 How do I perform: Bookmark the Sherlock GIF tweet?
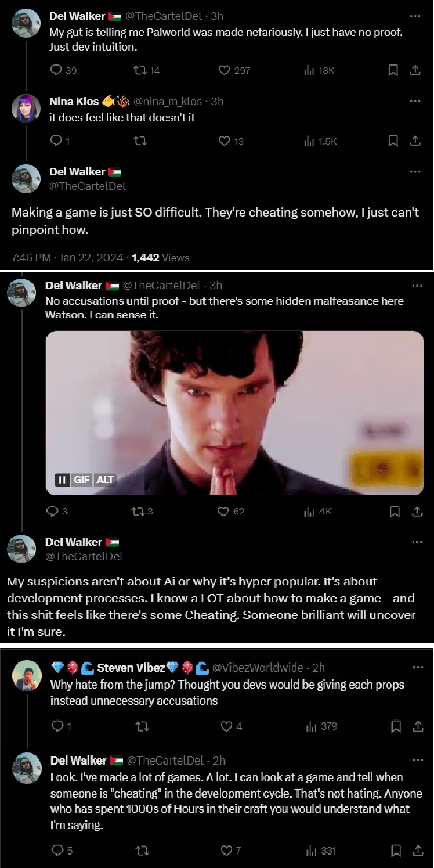pyautogui.click(x=395, y=511)
